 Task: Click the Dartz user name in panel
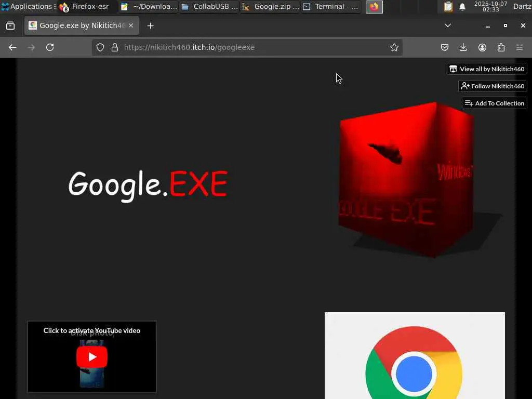(x=522, y=6)
